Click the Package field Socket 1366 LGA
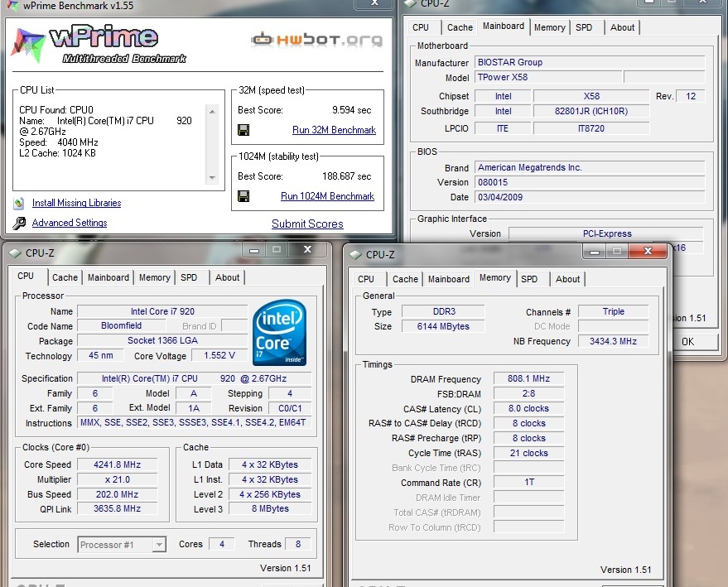The width and height of the screenshot is (728, 587). point(162,340)
